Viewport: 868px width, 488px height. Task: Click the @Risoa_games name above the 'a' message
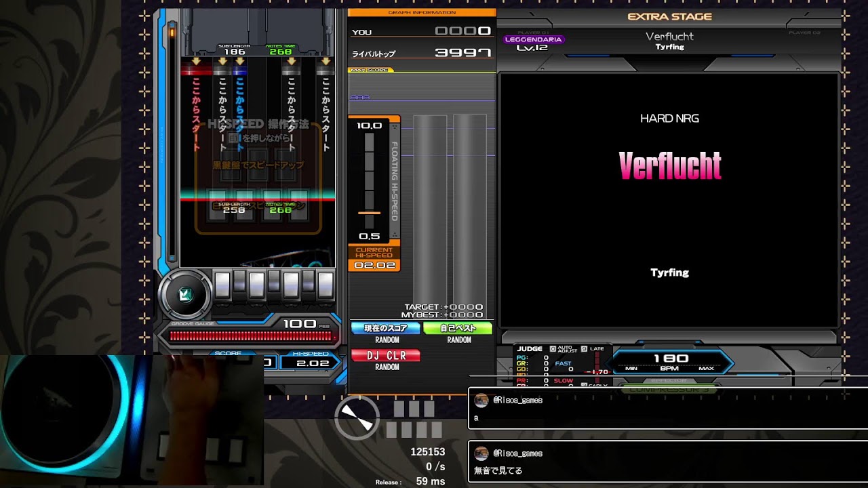tap(517, 401)
